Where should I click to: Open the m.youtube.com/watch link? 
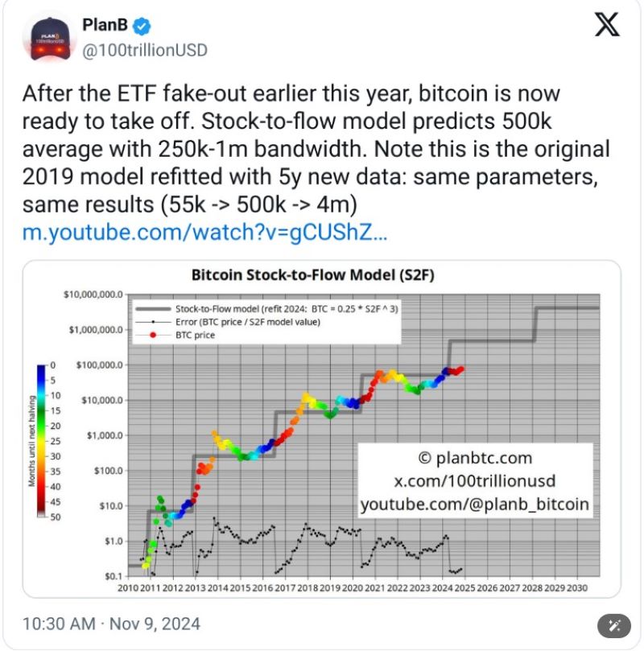[x=204, y=232]
